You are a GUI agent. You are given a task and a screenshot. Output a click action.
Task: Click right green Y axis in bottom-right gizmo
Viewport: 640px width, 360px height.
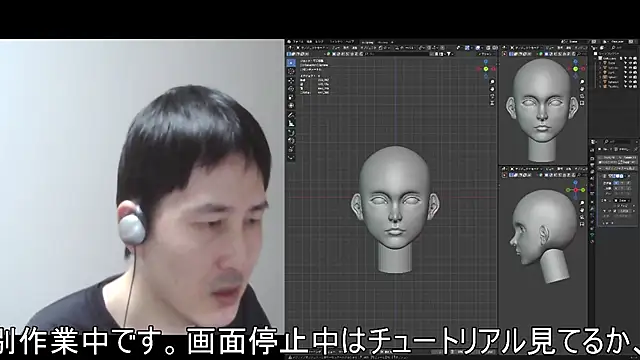[x=583, y=190]
